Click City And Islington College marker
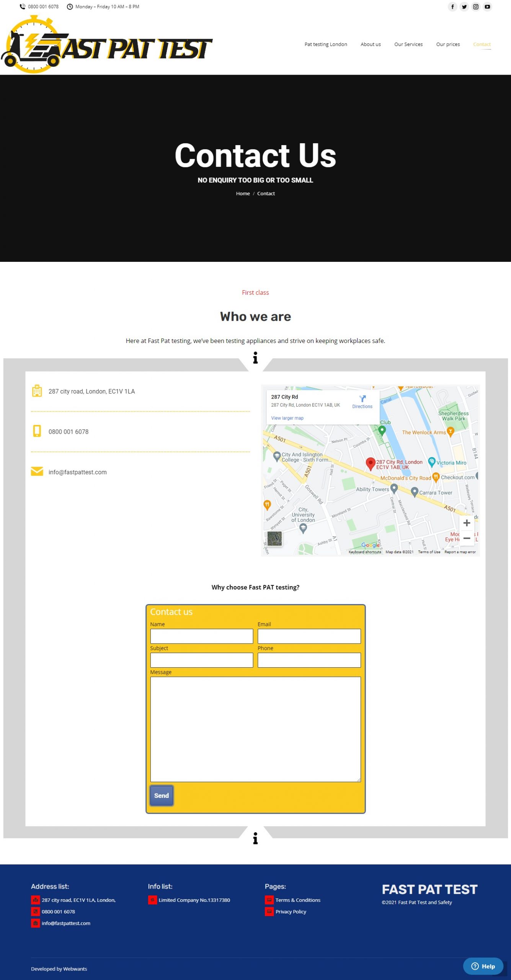This screenshot has height=980, width=511. point(277,456)
